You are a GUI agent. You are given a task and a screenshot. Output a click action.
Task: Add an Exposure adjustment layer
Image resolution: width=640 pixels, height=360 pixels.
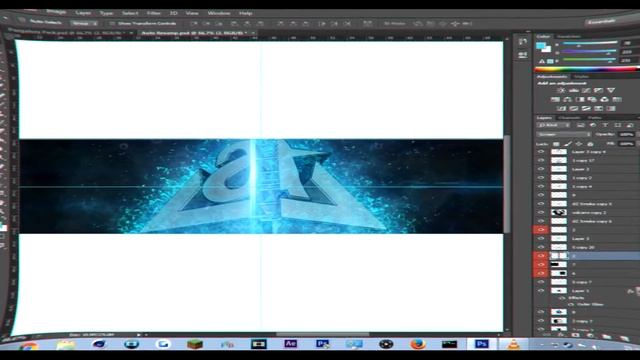[598, 90]
